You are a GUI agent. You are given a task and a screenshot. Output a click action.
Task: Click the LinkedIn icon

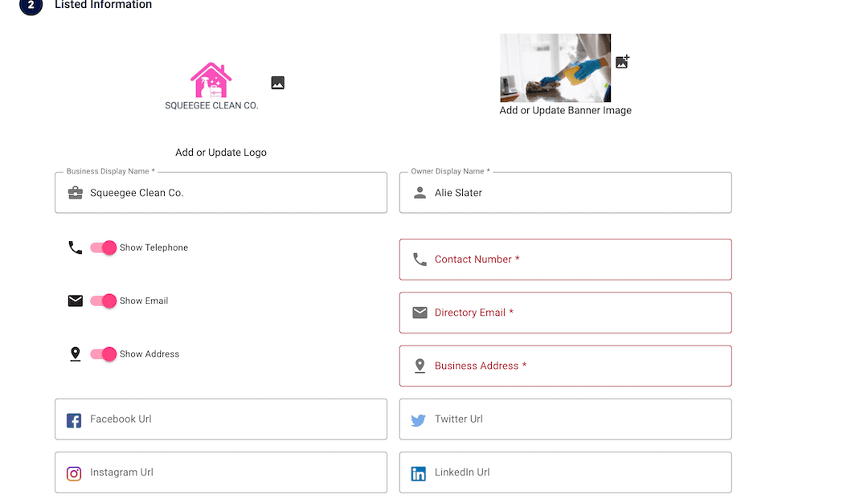(419, 473)
